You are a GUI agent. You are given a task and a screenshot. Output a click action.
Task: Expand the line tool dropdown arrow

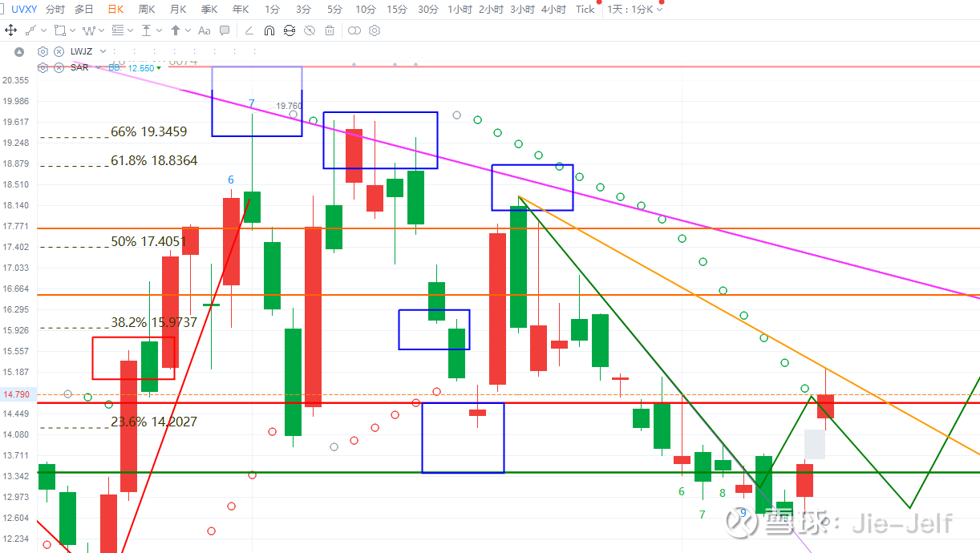tap(43, 30)
